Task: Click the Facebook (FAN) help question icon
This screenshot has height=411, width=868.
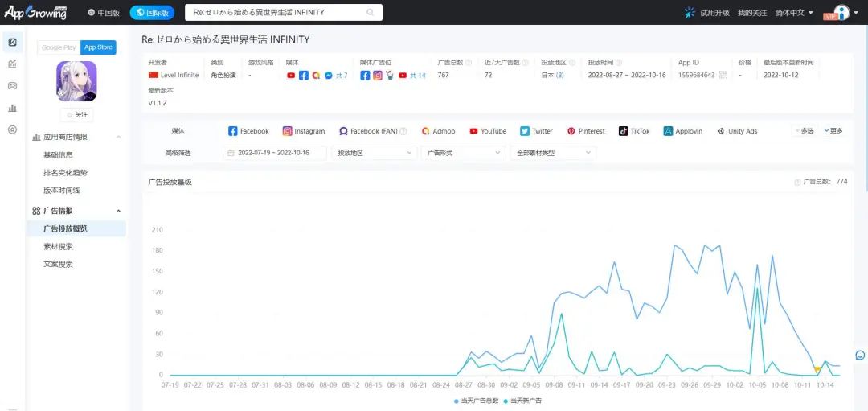Action: coord(403,131)
